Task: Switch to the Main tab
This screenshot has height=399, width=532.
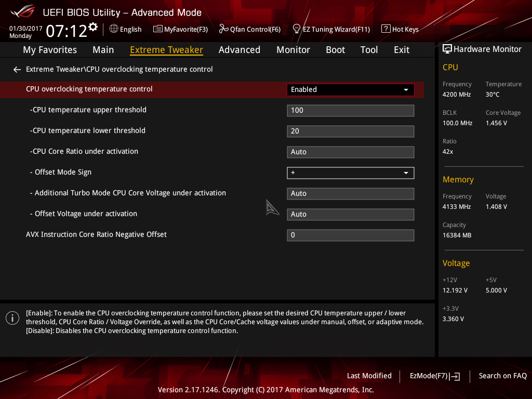Action: click(103, 50)
